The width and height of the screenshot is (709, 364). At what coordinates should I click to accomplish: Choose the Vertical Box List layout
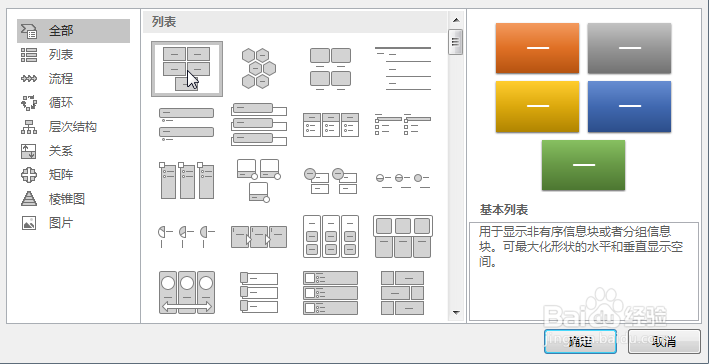[259, 124]
